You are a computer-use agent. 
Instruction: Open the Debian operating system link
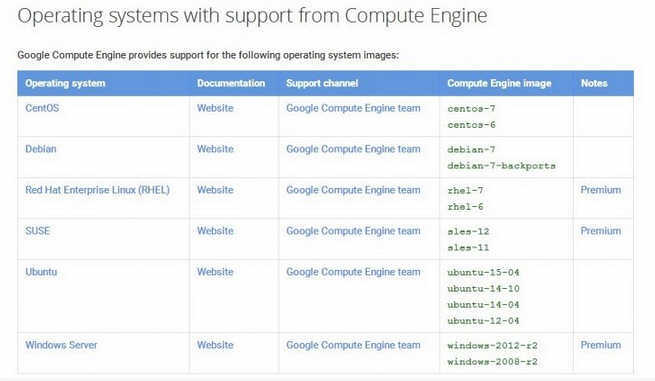[41, 149]
